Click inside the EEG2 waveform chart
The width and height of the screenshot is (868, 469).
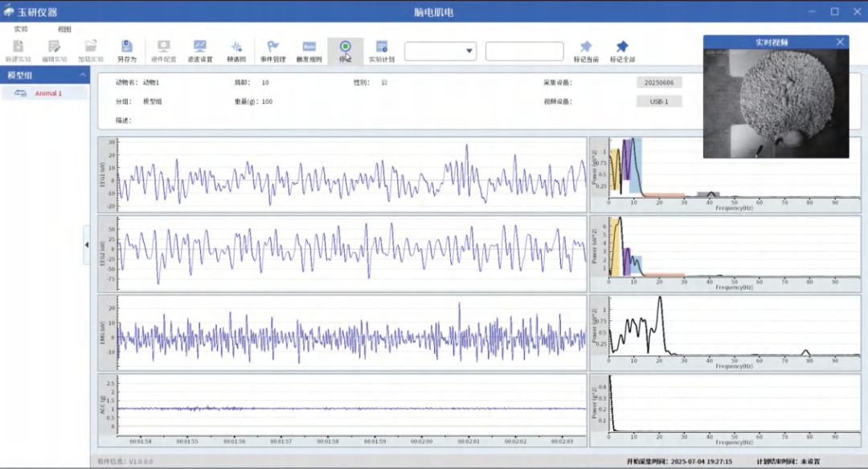(x=351, y=253)
